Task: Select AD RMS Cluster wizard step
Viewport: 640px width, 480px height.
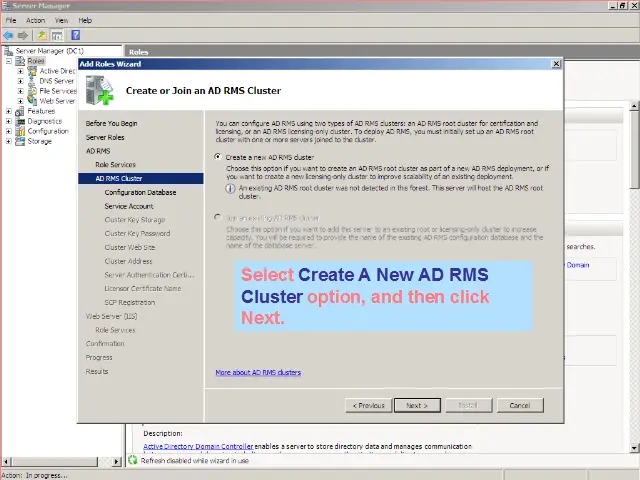Action: [x=141, y=178]
